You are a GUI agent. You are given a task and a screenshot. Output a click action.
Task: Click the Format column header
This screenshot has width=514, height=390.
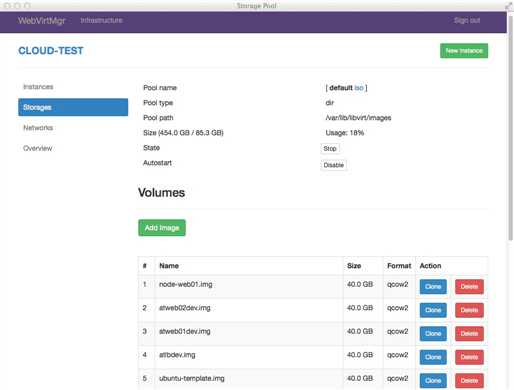tap(399, 266)
